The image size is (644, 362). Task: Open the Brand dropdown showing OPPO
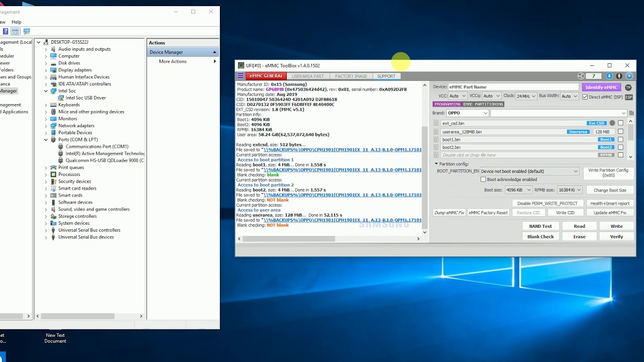(x=467, y=113)
